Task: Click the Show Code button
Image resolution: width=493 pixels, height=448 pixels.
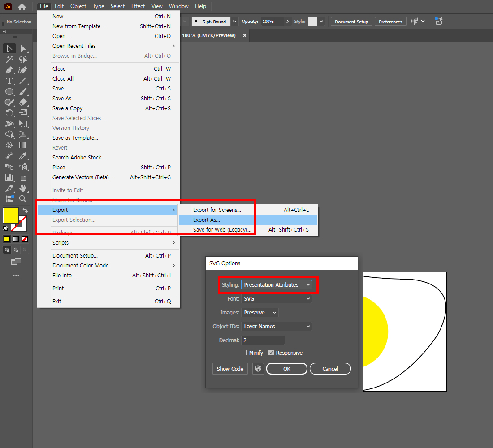Action: [x=230, y=369]
